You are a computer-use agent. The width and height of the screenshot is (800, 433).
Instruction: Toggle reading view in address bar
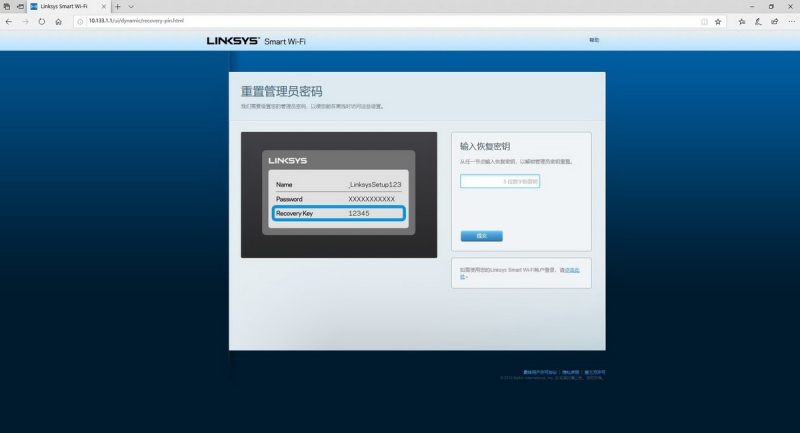point(704,21)
